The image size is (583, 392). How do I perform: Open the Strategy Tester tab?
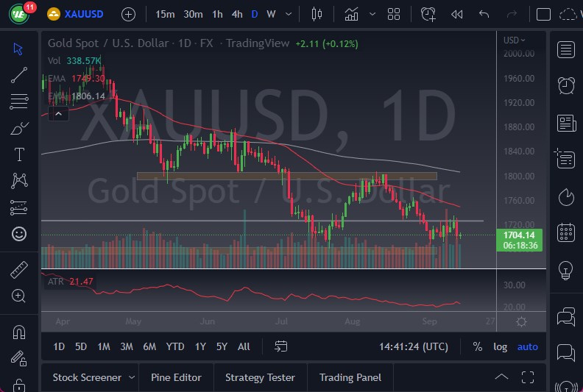point(260,377)
